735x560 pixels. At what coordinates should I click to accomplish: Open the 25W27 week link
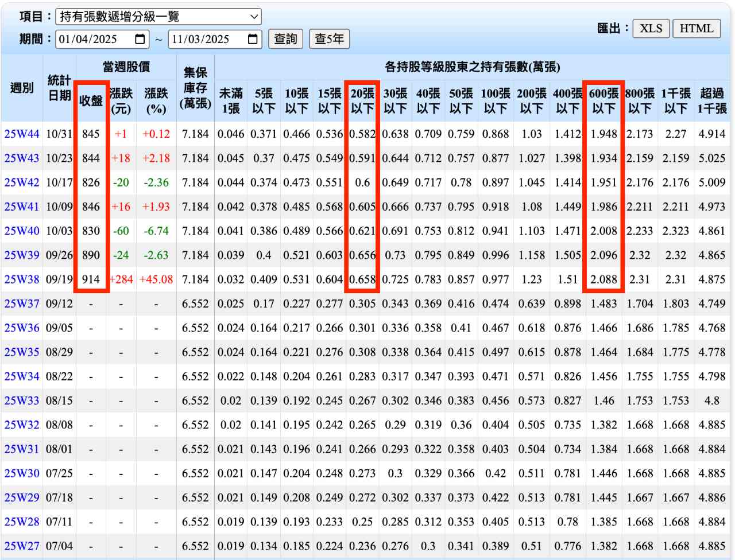pyautogui.click(x=22, y=546)
